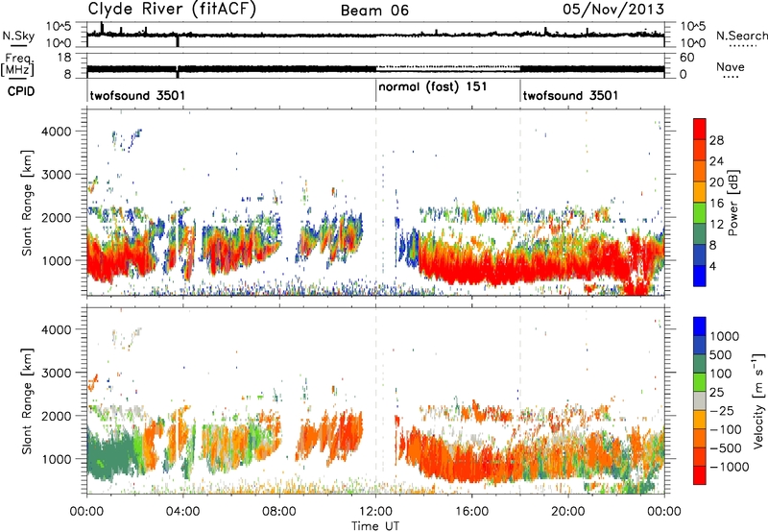Click the gray segment of the velocity color bar
Image resolution: width=768 pixels, height=532 pixels.
coord(700,400)
